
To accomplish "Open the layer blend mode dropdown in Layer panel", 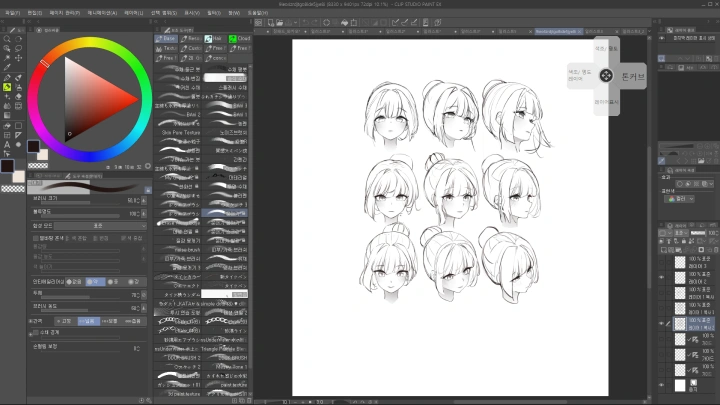I will [x=680, y=233].
